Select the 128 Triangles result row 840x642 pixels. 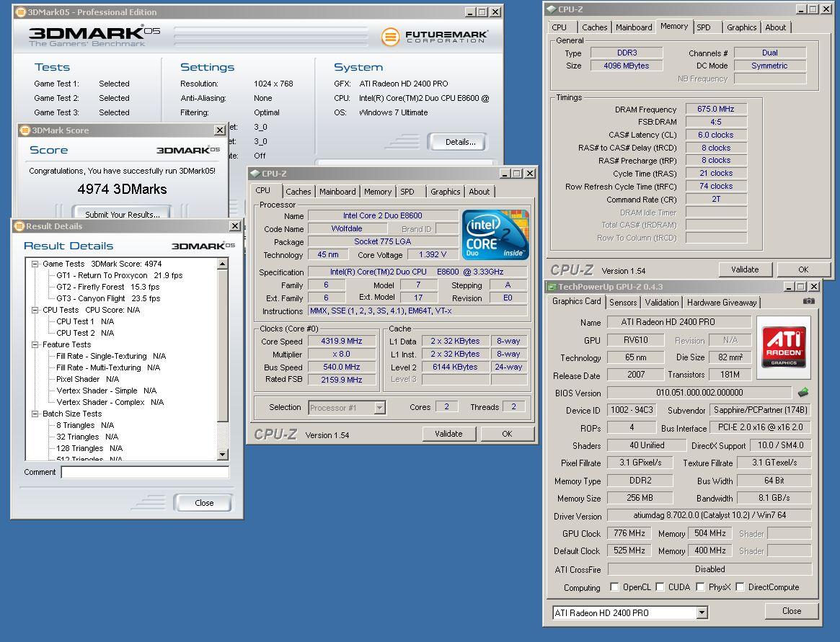[89, 449]
